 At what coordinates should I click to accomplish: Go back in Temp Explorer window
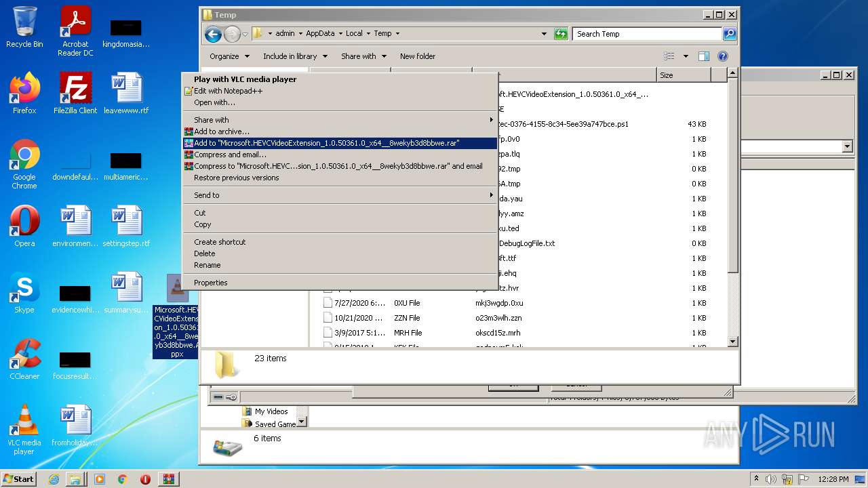213,34
